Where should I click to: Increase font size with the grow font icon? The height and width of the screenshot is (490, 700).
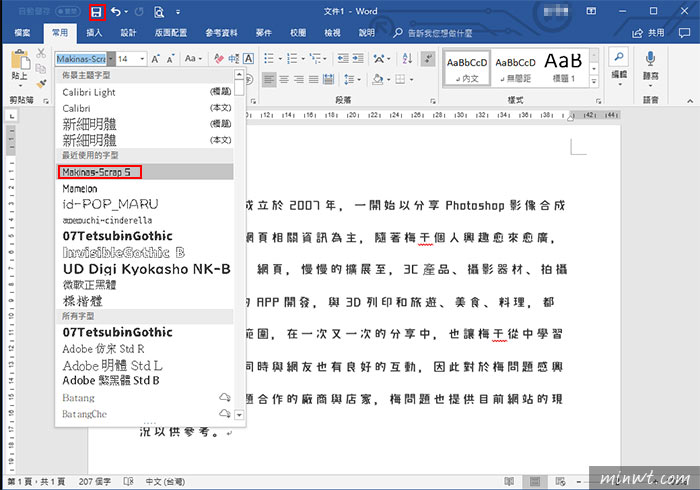coord(155,59)
